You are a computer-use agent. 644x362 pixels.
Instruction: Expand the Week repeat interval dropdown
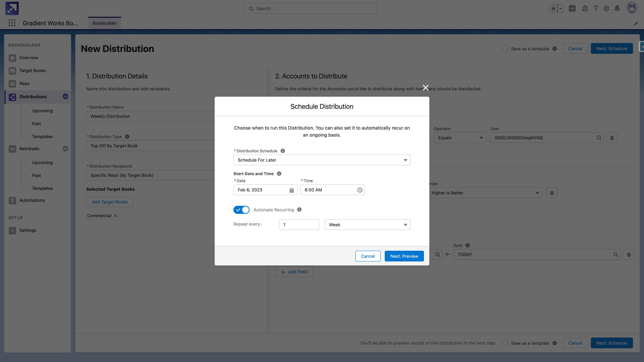367,225
